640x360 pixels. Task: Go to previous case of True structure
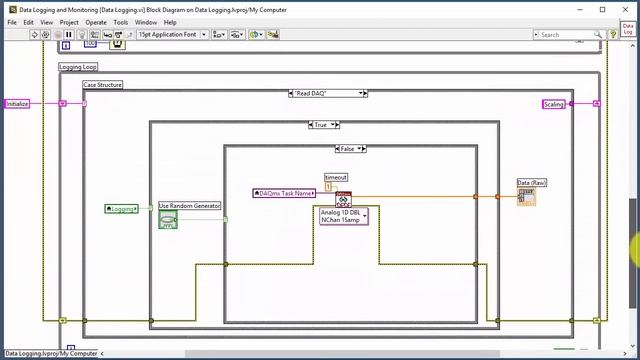point(311,124)
